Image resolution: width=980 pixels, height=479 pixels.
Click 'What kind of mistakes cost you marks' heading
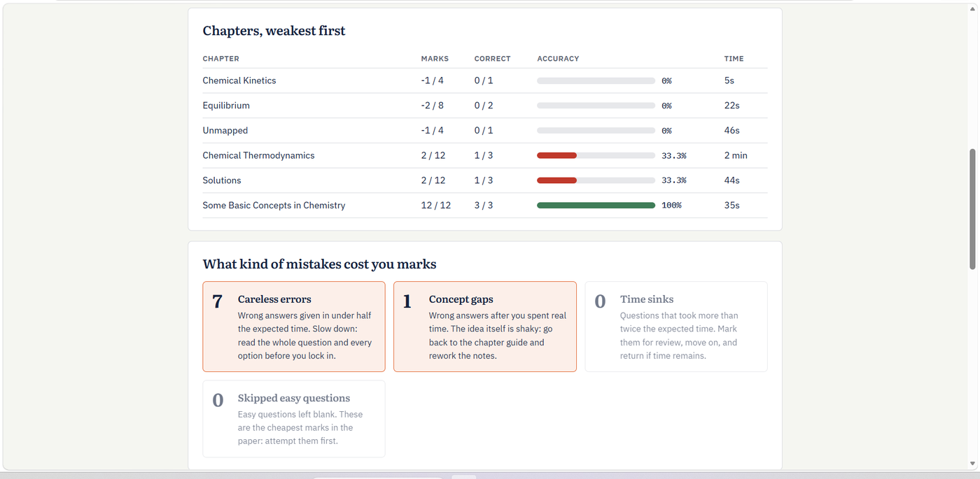[x=319, y=264]
